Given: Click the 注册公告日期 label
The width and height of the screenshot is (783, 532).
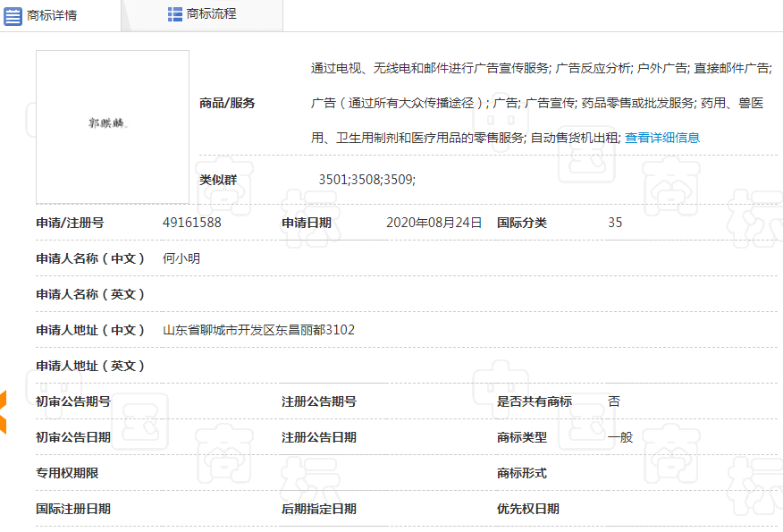Looking at the screenshot, I should point(319,437).
